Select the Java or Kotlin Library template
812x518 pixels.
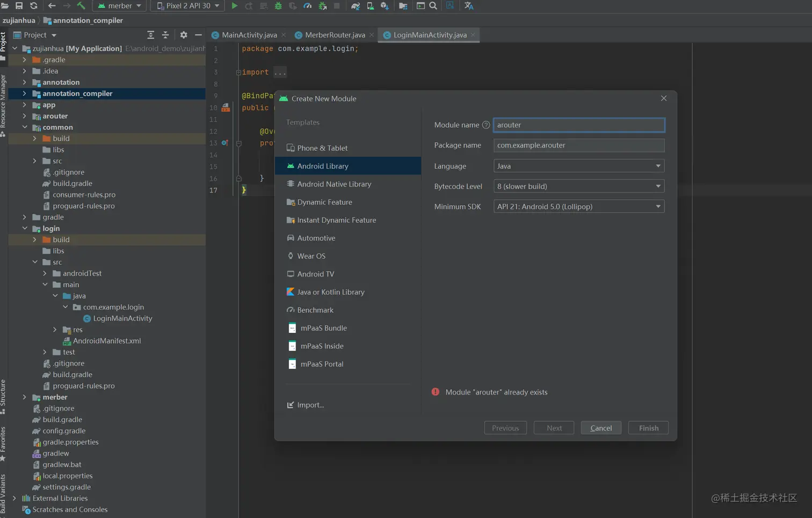[x=330, y=292]
